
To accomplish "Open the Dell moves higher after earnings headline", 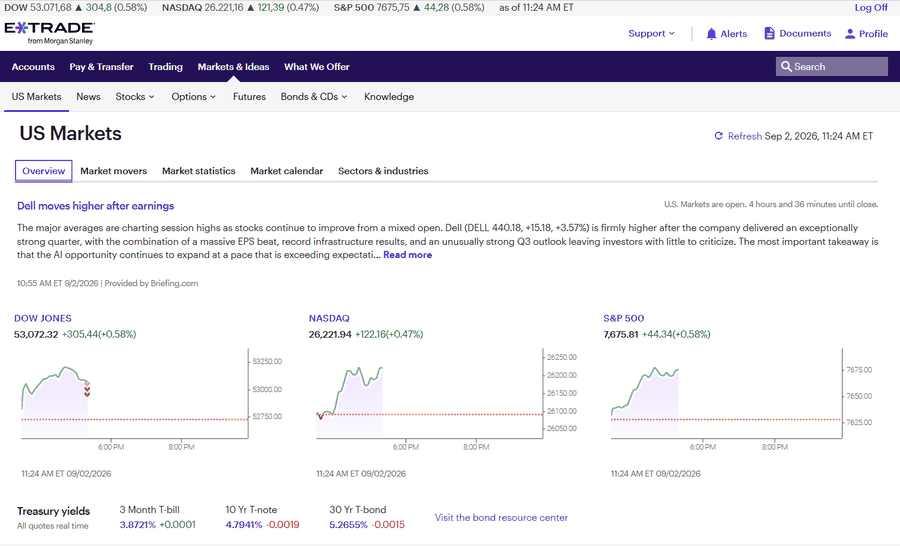I will 95,206.
